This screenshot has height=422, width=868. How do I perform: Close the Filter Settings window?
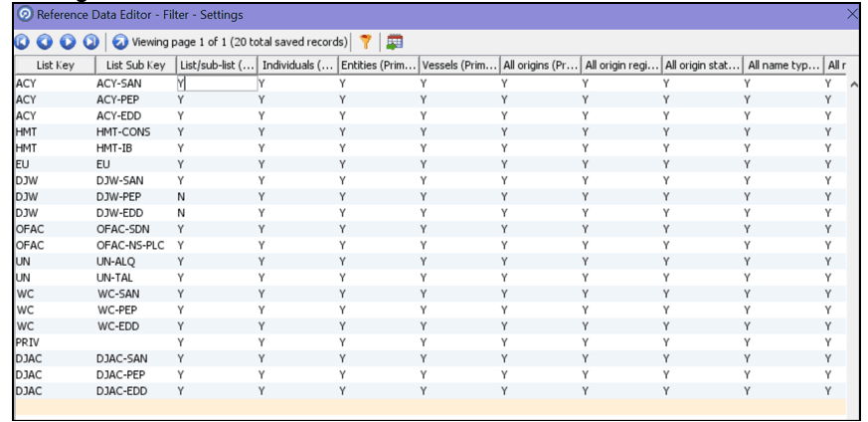[852, 14]
